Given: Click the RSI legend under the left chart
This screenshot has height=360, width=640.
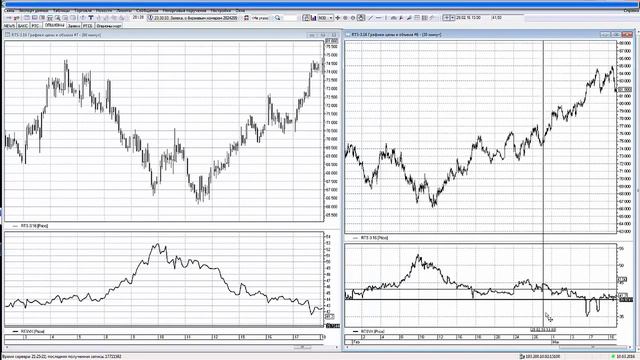Looking at the screenshot, I should [32, 331].
